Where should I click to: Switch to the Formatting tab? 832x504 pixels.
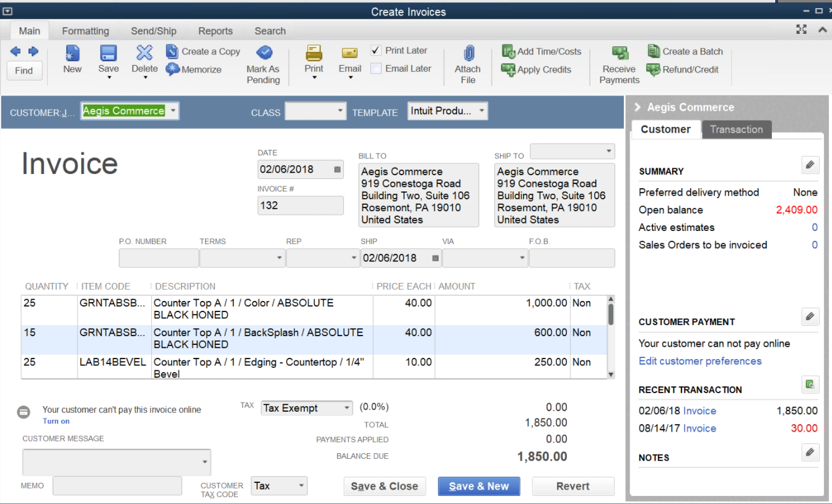[85, 31]
